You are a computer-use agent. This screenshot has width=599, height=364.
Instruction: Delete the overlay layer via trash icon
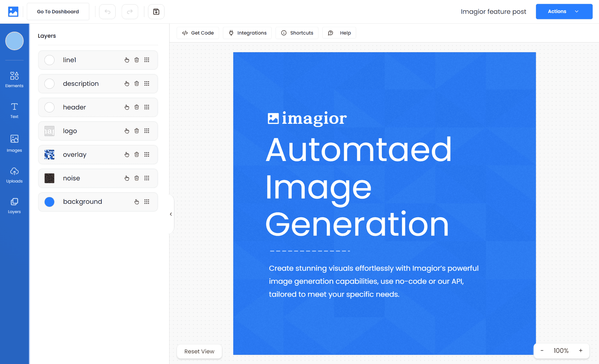pyautogui.click(x=137, y=154)
